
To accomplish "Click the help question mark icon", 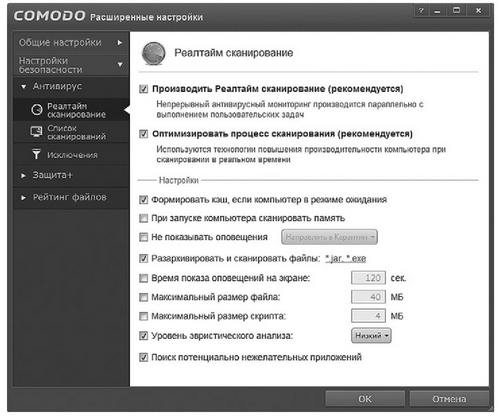I will tap(421, 11).
